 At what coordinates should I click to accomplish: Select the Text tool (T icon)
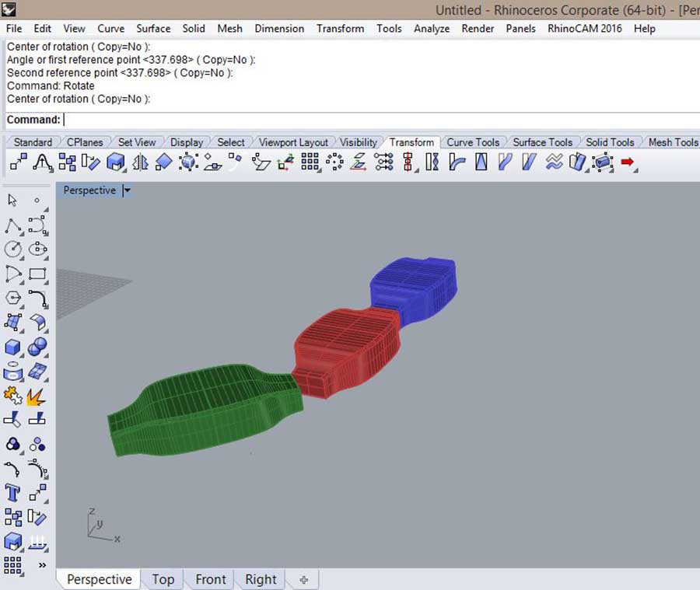[12, 493]
